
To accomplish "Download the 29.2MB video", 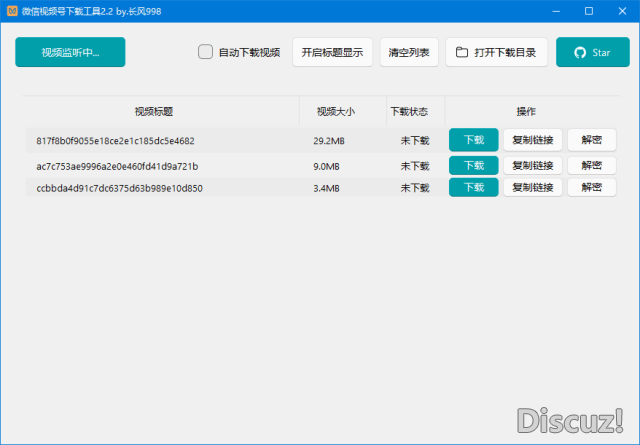I will (x=473, y=140).
